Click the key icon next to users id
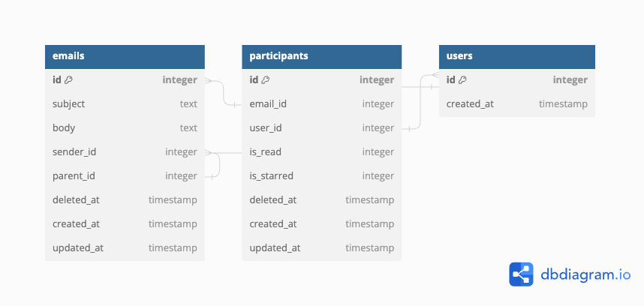Screen dimensions: 644x306 click(x=462, y=80)
